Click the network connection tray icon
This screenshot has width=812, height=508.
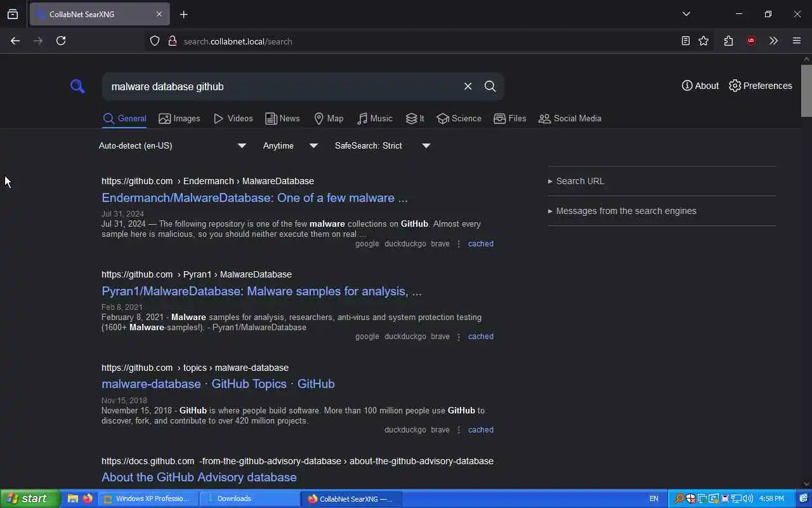coord(737,498)
